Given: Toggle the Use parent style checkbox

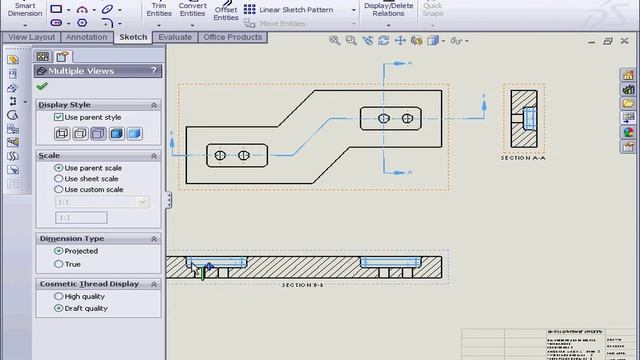Looking at the screenshot, I should [58, 117].
